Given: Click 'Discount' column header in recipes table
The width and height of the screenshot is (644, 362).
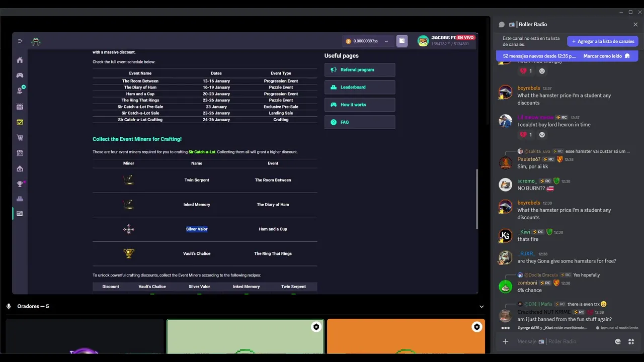Looking at the screenshot, I should (x=111, y=287).
